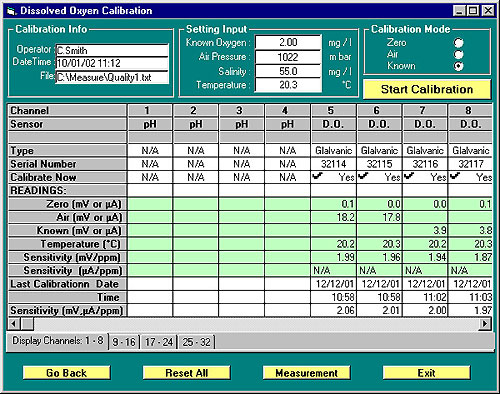This screenshot has width=500, height=394.
Task: Switch to channels 9 - 16 tab
Action: (124, 342)
